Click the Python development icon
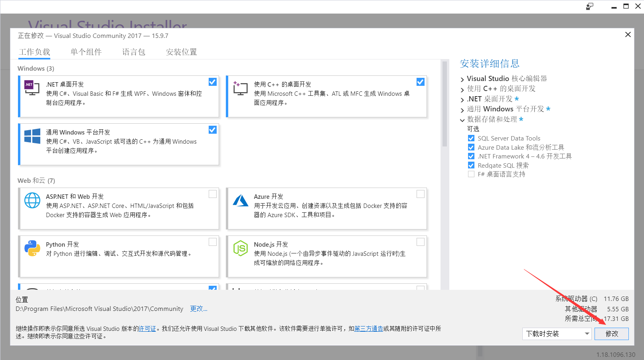 coord(32,248)
